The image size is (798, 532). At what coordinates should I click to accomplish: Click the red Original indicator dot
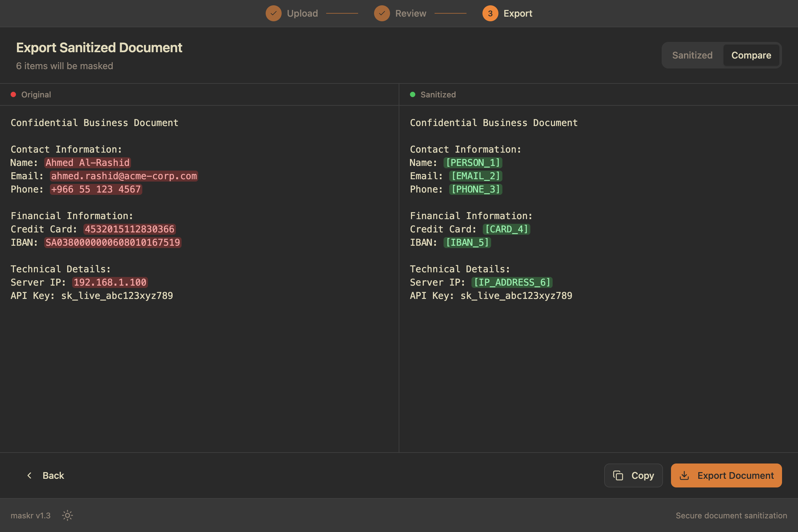[13, 95]
